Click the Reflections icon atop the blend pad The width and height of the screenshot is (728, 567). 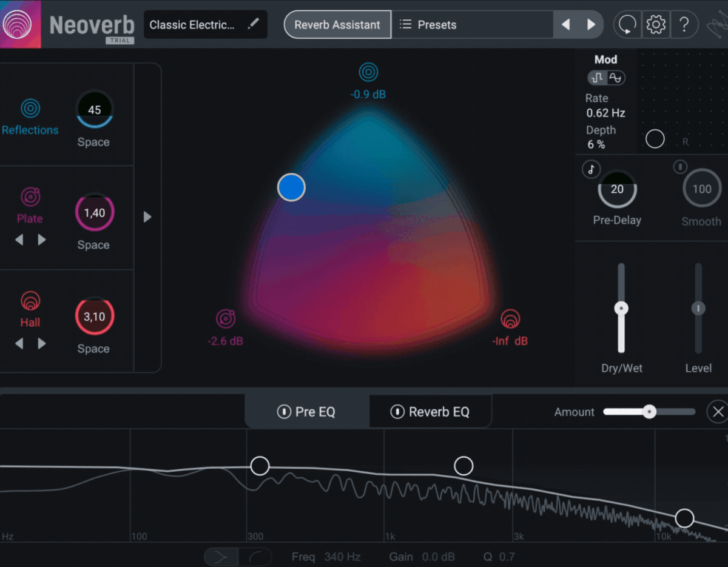[368, 73]
